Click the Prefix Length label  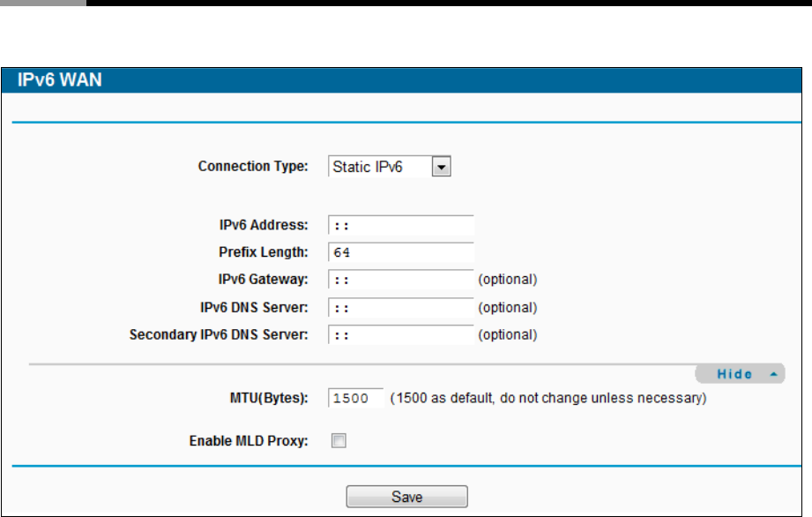coord(264,252)
